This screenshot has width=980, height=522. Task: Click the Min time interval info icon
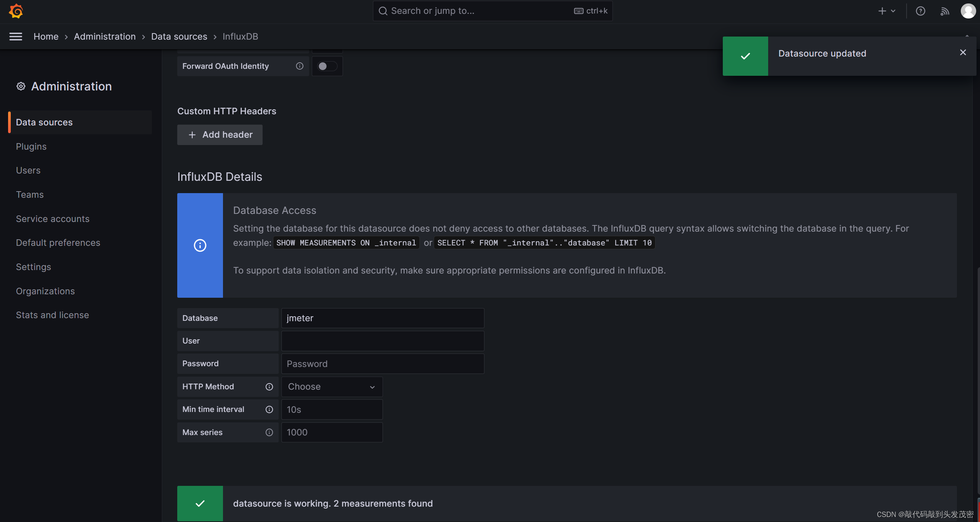269,409
